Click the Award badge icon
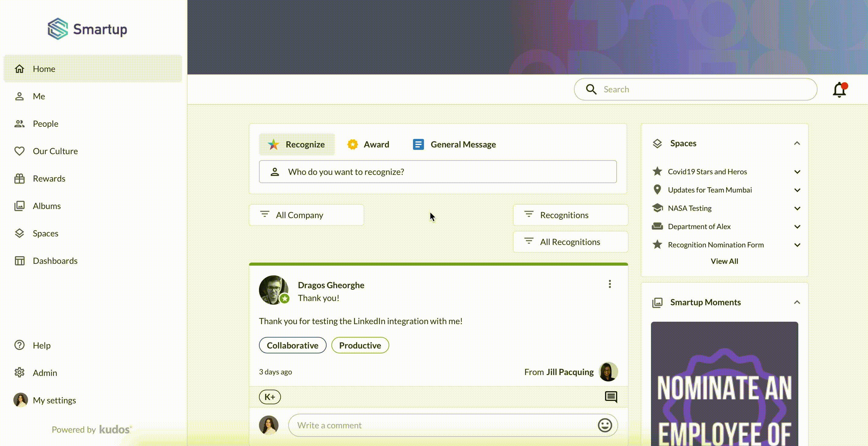The height and width of the screenshot is (446, 868). click(x=352, y=144)
